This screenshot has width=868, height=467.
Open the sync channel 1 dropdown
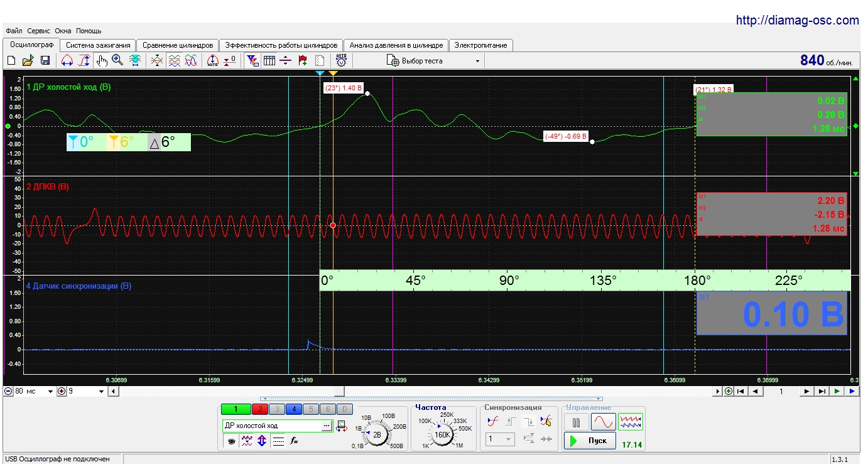[501, 439]
